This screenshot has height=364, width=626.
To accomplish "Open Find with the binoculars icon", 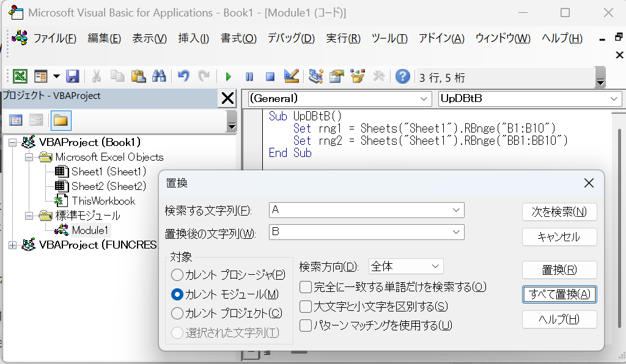I will (159, 76).
